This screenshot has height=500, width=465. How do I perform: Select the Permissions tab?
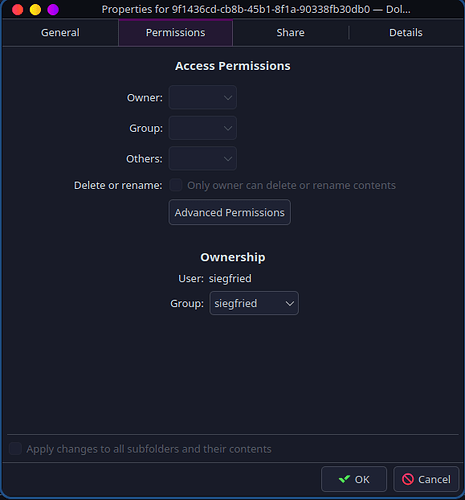tap(175, 33)
